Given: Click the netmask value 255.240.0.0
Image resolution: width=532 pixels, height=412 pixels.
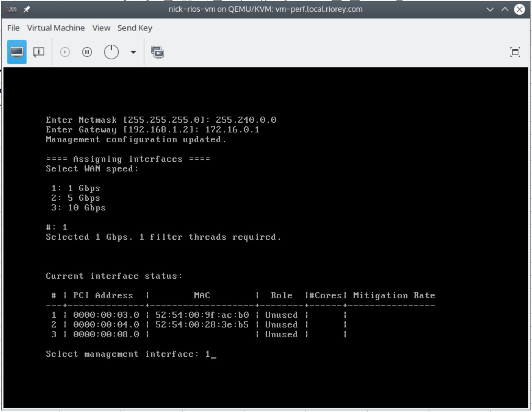Looking at the screenshot, I should [246, 120].
